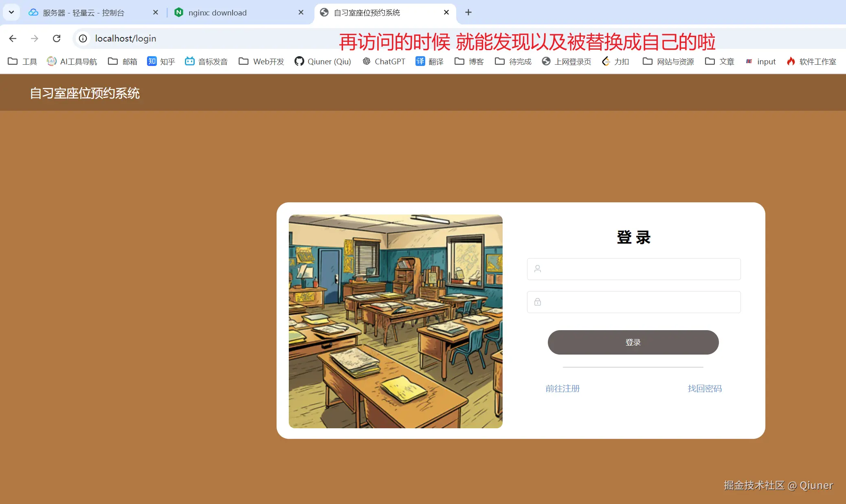Screen dimensions: 846x504
Task: Follow the 前往注册 link
Action: (563, 388)
